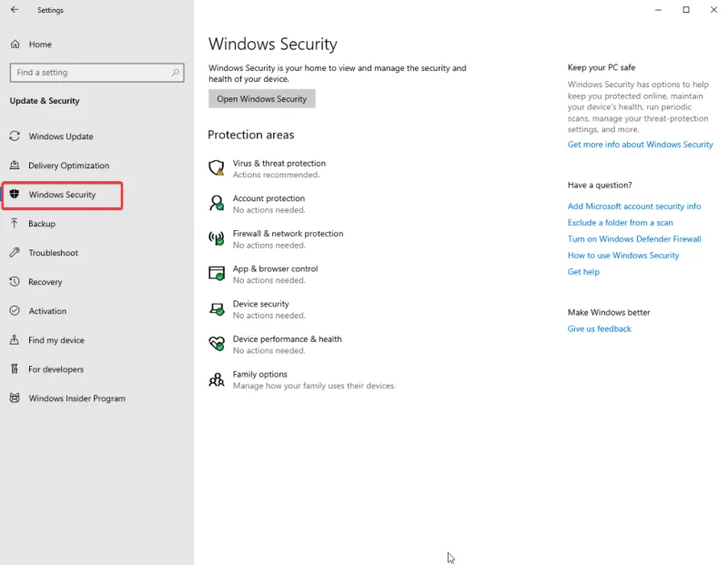Select the Device security laptop icon
Image resolution: width=728 pixels, height=565 pixels.
click(x=217, y=308)
